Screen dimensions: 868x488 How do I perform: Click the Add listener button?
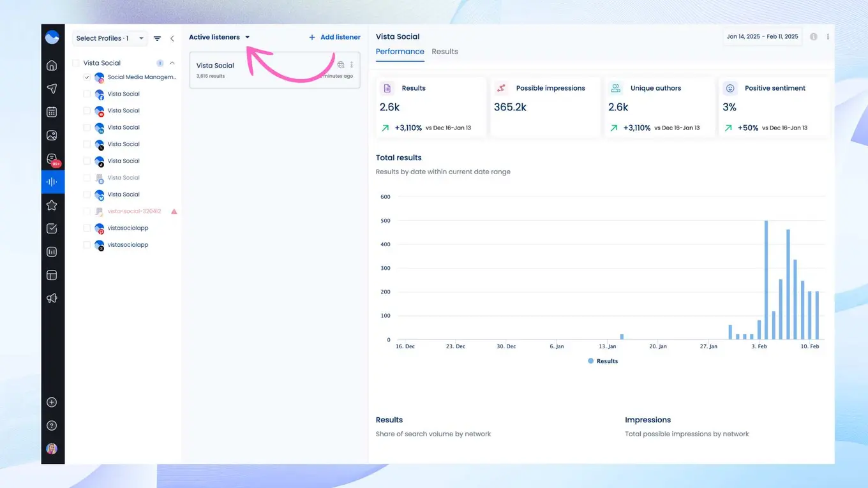(335, 37)
